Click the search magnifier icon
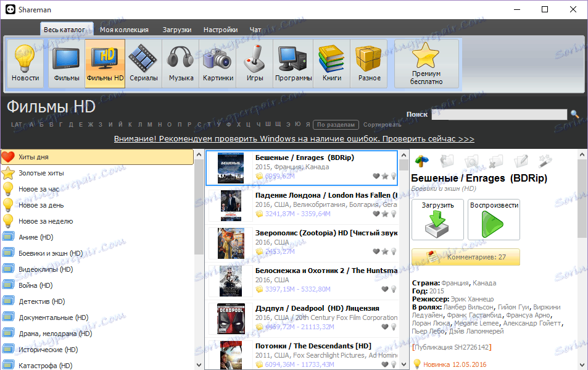The width and height of the screenshot is (588, 370). 574,114
